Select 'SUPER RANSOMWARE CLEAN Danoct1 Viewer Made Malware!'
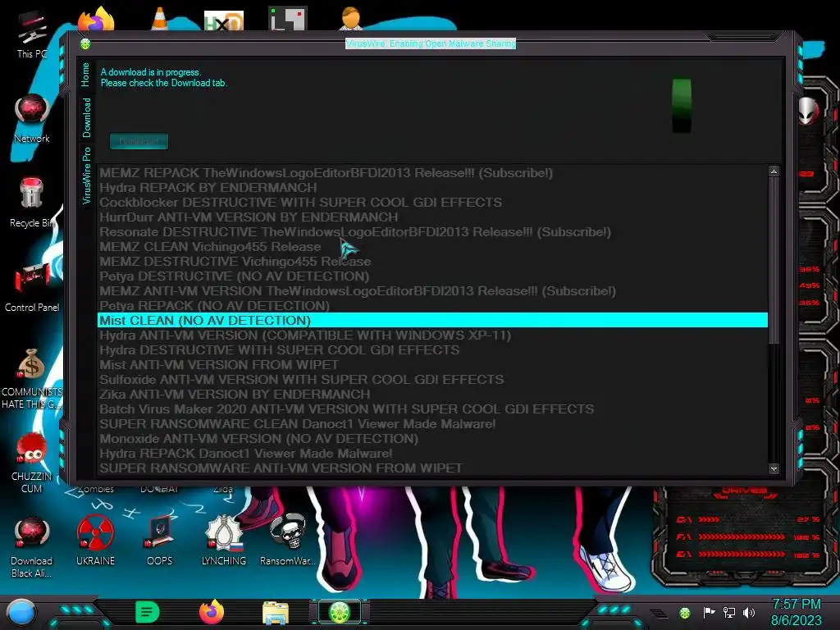 433,424
